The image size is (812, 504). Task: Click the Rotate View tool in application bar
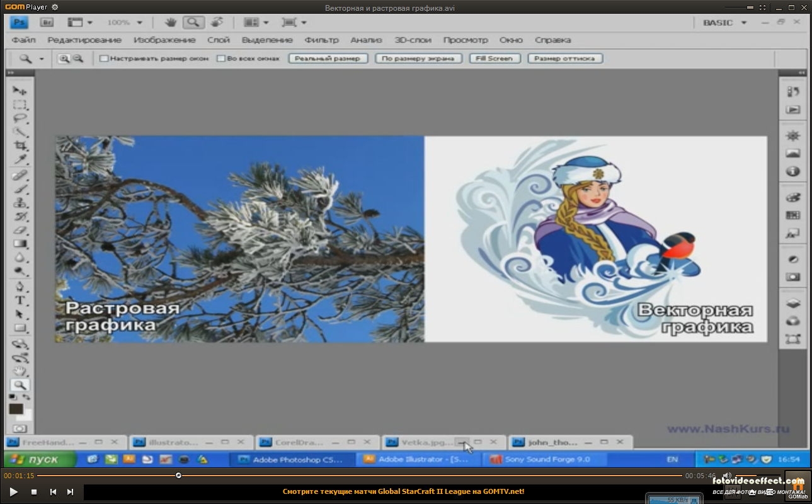(x=216, y=22)
